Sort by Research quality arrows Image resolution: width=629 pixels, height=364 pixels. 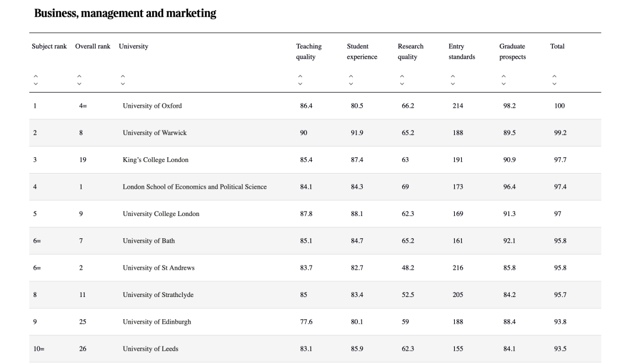pos(402,80)
